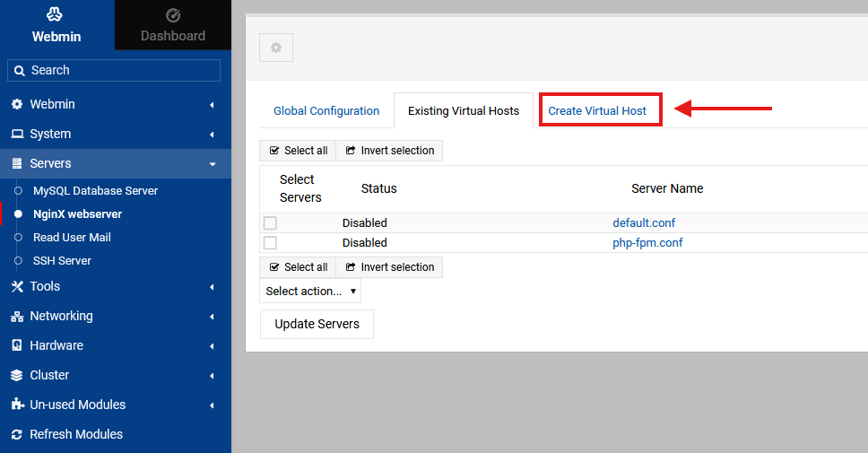Open the Webmin tab in sidebar header
The width and height of the screenshot is (868, 453).
coord(56,25)
